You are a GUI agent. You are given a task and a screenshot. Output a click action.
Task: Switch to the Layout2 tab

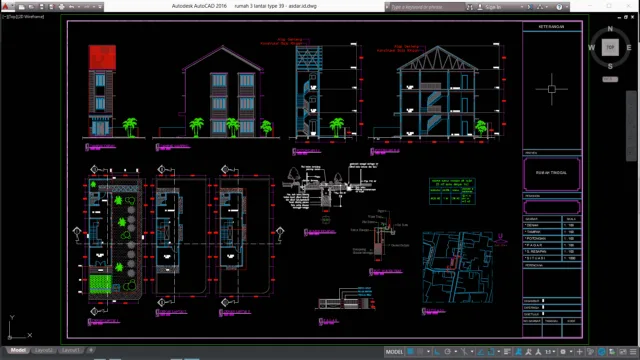tap(44, 350)
